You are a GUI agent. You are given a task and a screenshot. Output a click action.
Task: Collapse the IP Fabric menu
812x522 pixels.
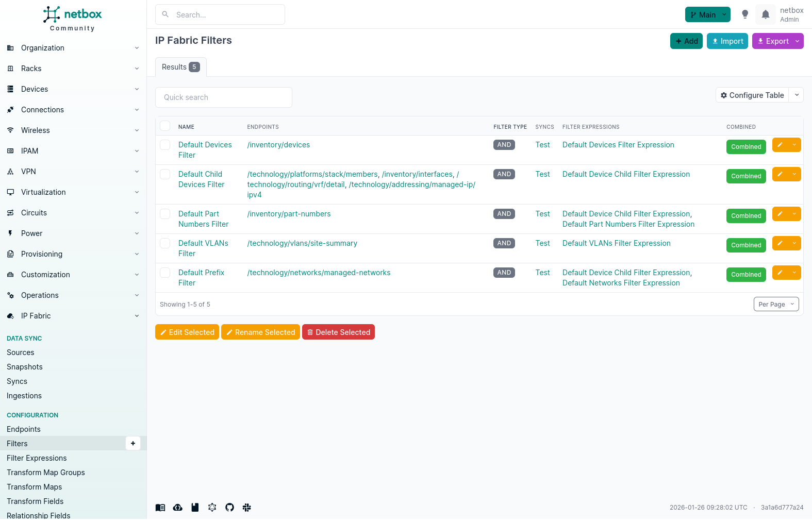click(73, 316)
